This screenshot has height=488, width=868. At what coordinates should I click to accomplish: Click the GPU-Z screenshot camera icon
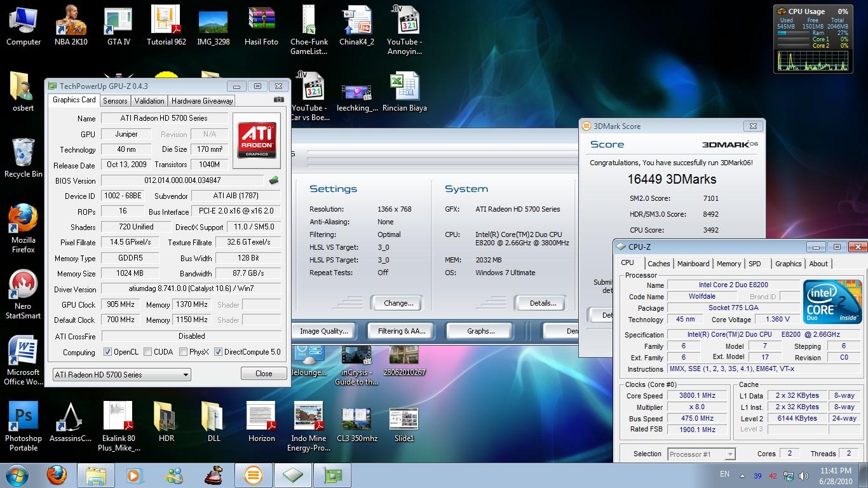(278, 100)
